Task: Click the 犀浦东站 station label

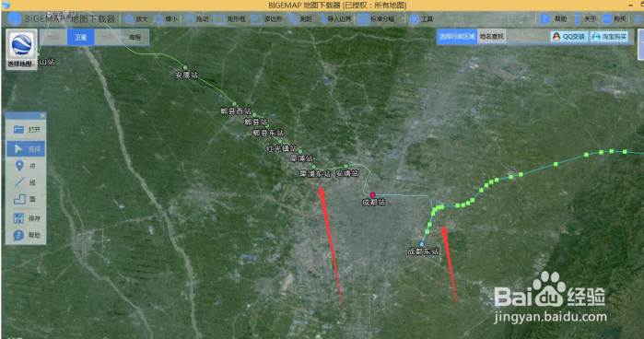Action: tap(315, 174)
